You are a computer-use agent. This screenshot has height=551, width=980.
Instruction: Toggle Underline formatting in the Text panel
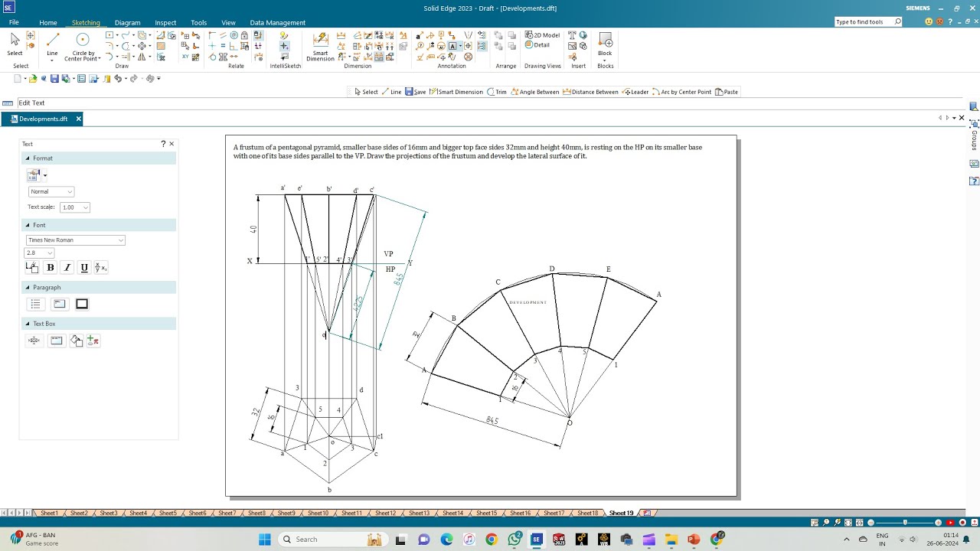[x=84, y=267]
